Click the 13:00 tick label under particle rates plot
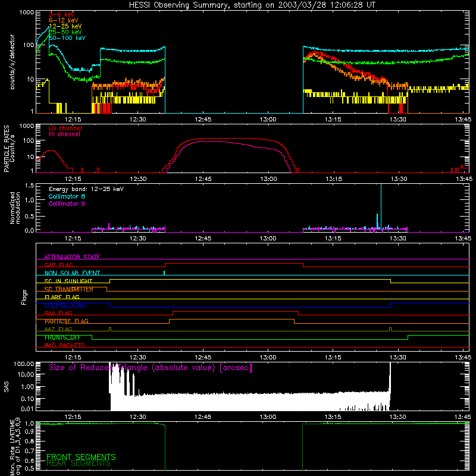This screenshot has width=476, height=476. 268,179
